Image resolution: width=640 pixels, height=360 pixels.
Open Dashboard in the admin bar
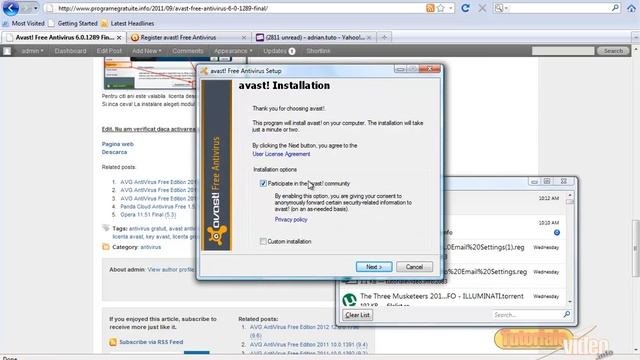[70, 51]
